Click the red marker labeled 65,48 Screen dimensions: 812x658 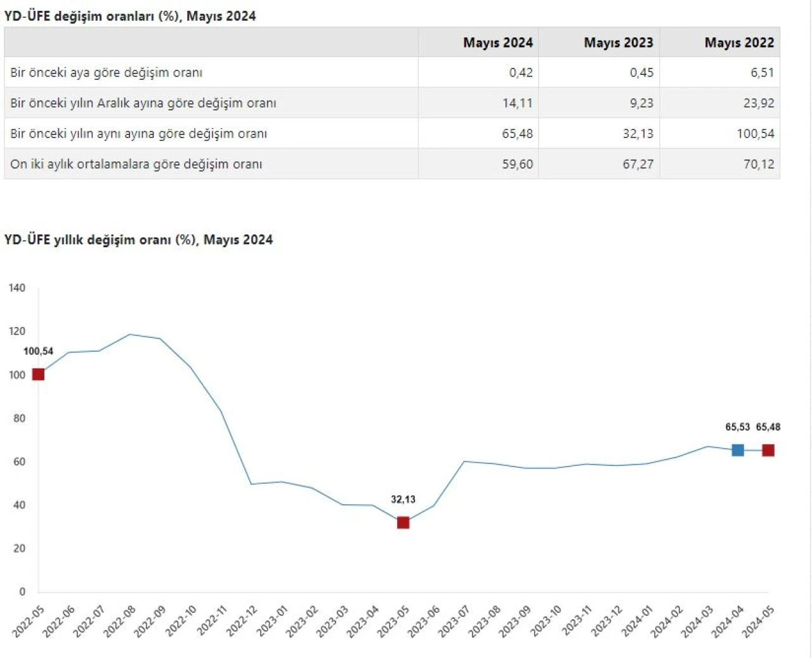(768, 450)
